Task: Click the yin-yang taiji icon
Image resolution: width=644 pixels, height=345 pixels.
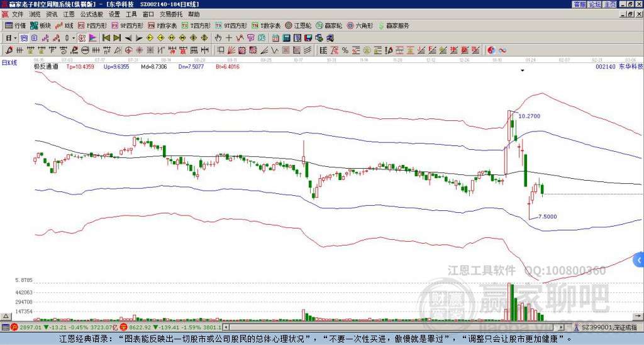Action: click(x=491, y=50)
